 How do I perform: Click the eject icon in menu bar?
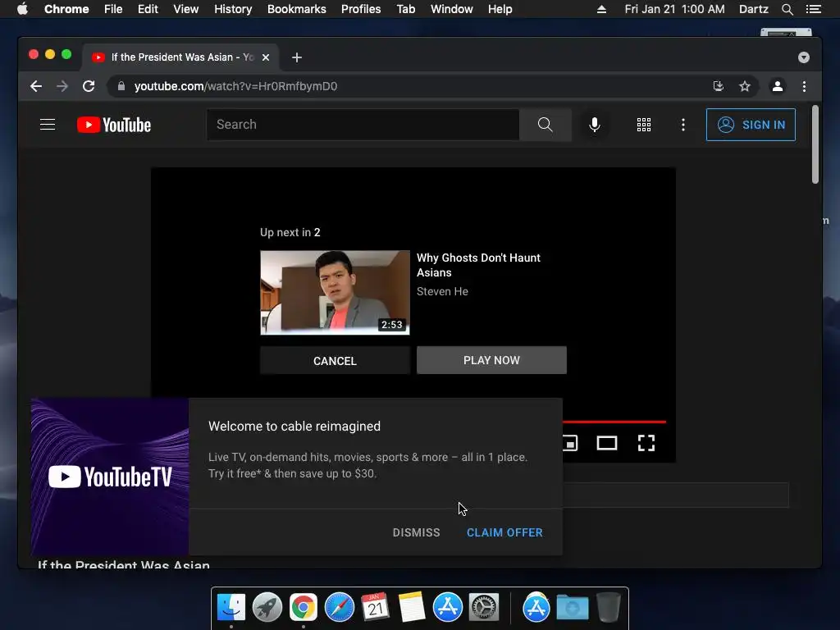pyautogui.click(x=601, y=9)
